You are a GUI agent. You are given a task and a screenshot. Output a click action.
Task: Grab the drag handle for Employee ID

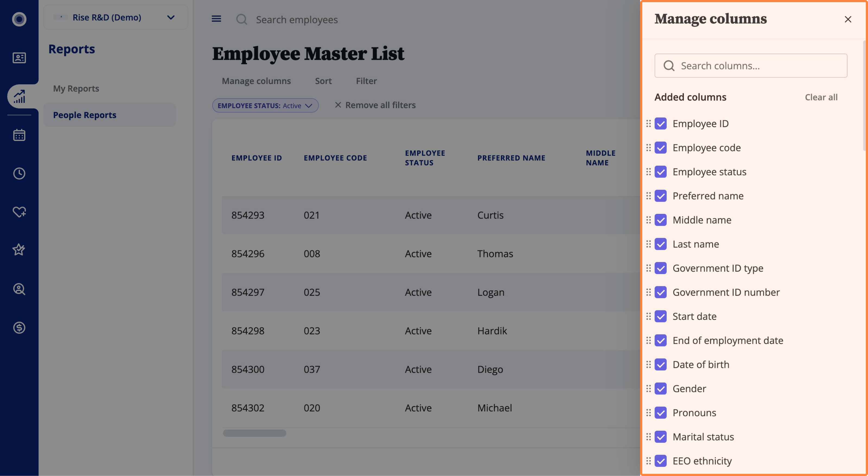(x=648, y=124)
